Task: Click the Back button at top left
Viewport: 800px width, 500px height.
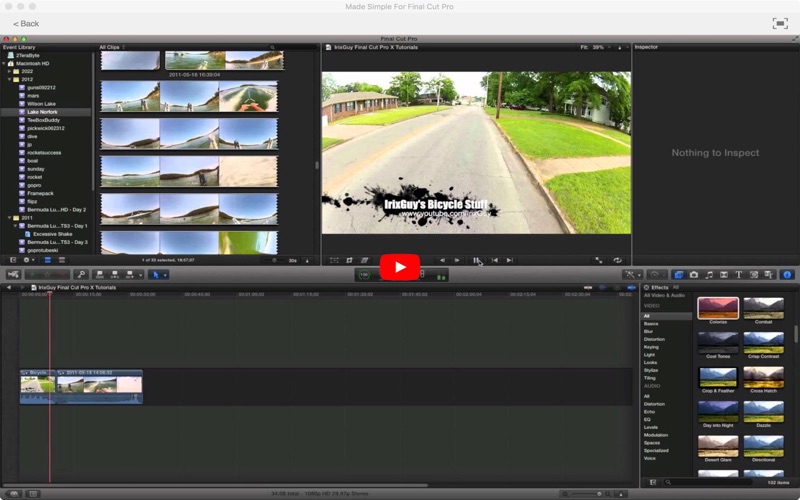Action: [x=26, y=23]
